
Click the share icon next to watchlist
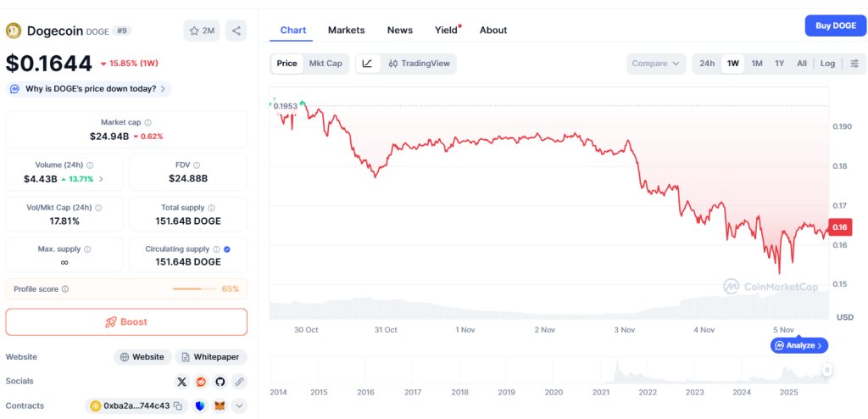[x=236, y=31]
